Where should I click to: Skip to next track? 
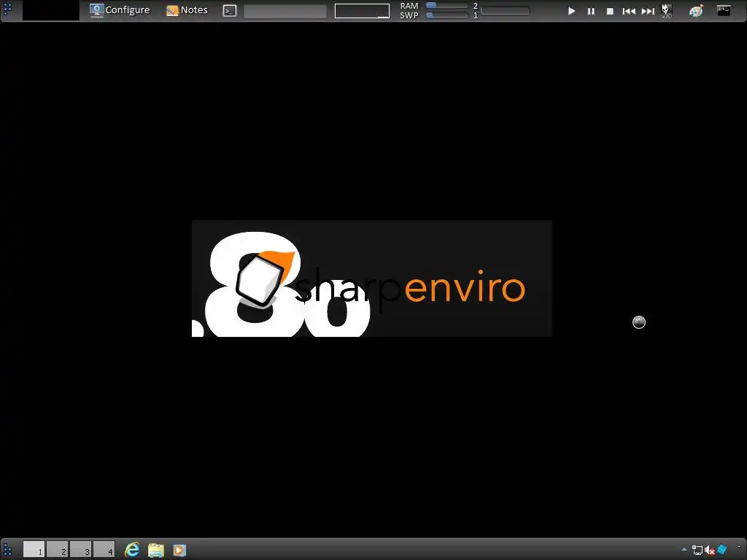[648, 11]
